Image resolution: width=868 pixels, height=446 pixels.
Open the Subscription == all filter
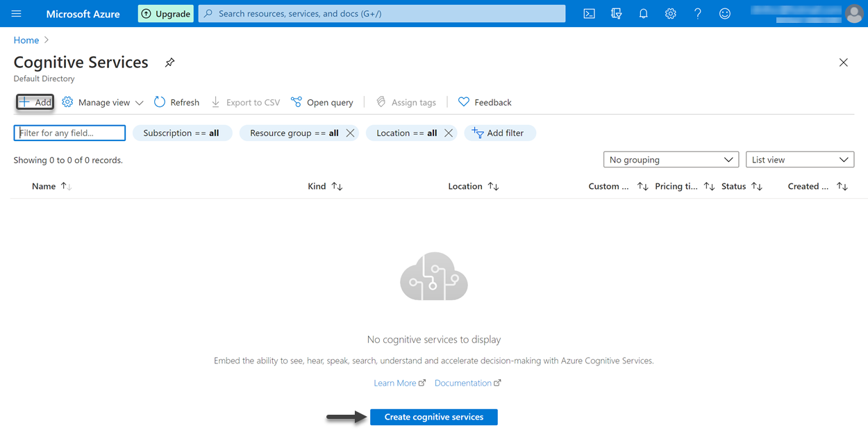tap(181, 133)
